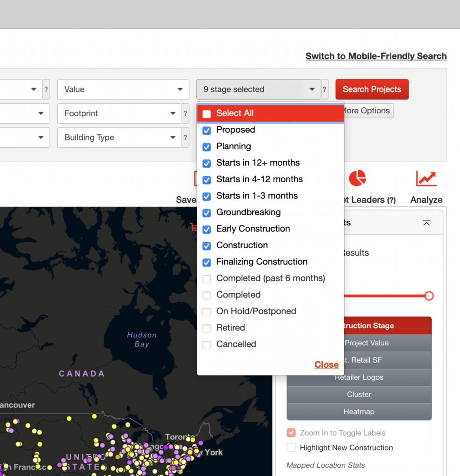Image resolution: width=460 pixels, height=476 pixels.
Task: Click the Market Leaders pie chart icon
Action: (x=357, y=178)
